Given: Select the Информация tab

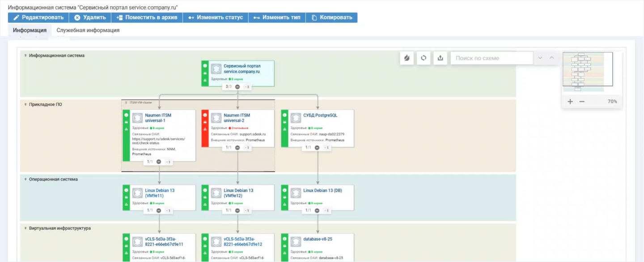Looking at the screenshot, I should (x=30, y=30).
